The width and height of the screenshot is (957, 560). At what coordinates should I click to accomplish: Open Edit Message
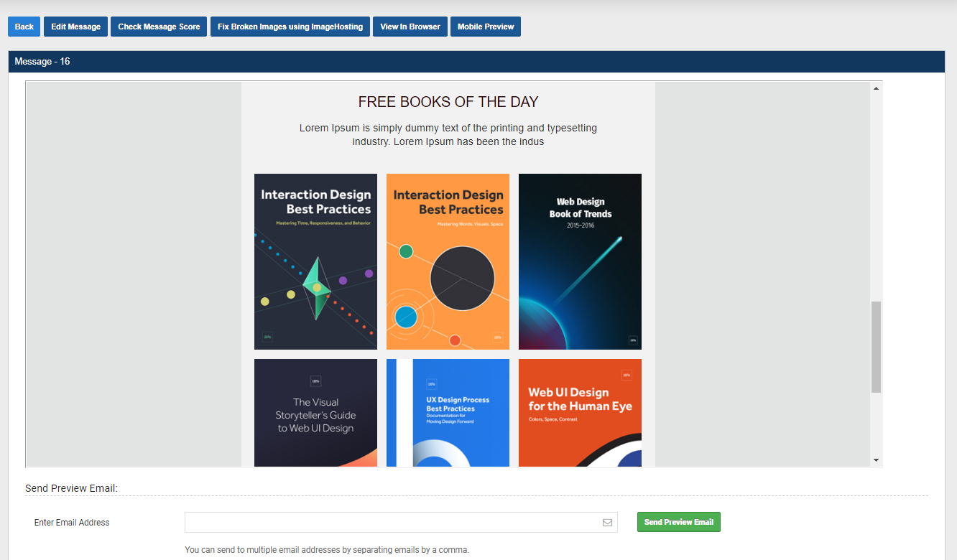[75, 27]
